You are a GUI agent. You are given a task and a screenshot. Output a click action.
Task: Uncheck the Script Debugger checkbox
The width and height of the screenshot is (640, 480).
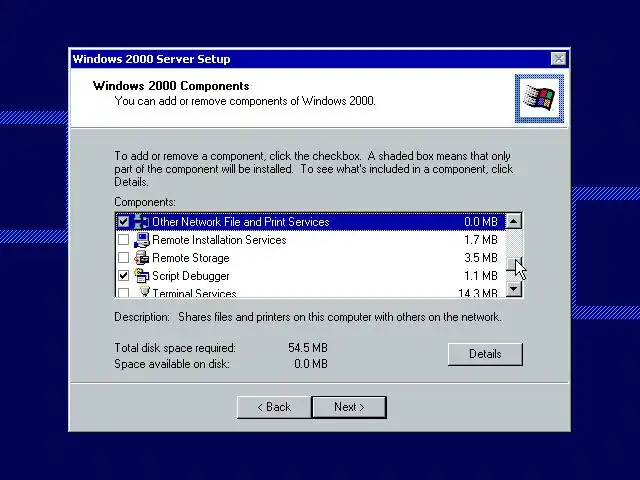click(123, 276)
